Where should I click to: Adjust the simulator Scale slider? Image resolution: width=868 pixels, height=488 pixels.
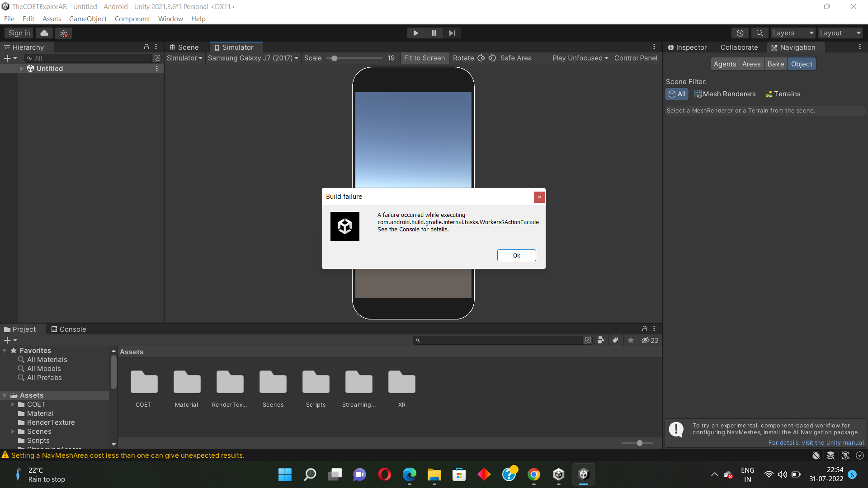tap(335, 58)
